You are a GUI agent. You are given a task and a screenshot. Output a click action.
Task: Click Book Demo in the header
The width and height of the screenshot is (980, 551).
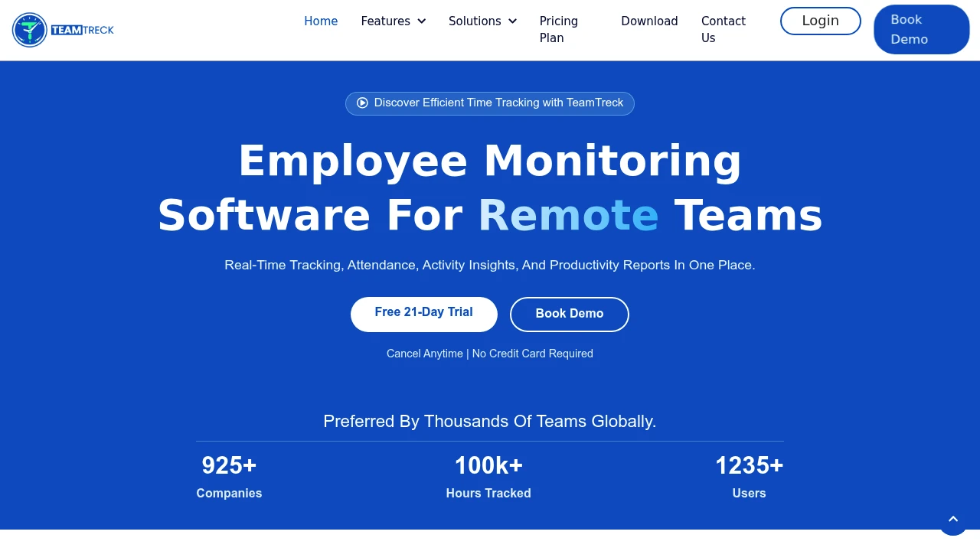coord(922,29)
